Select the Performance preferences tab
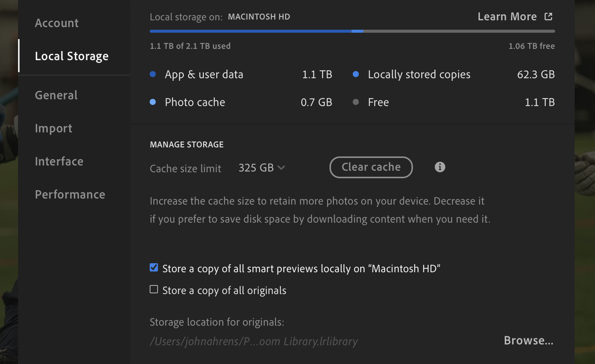This screenshot has width=595, height=364. tap(70, 194)
